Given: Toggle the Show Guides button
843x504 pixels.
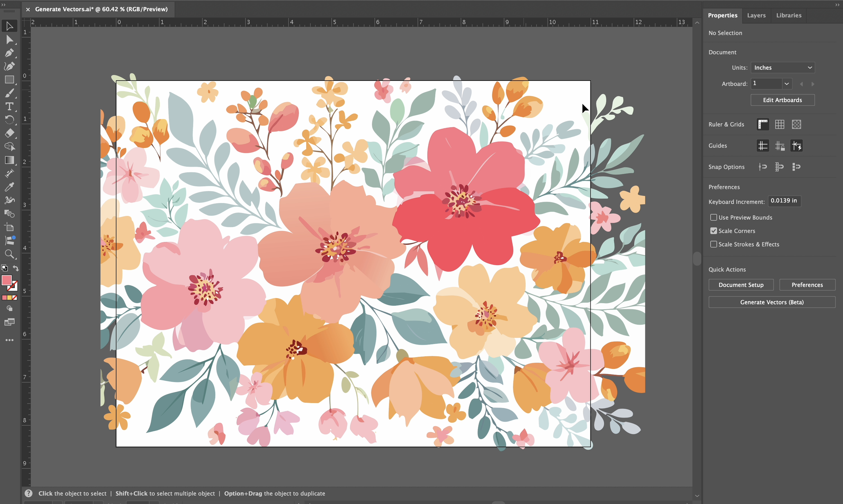Looking at the screenshot, I should coord(763,146).
